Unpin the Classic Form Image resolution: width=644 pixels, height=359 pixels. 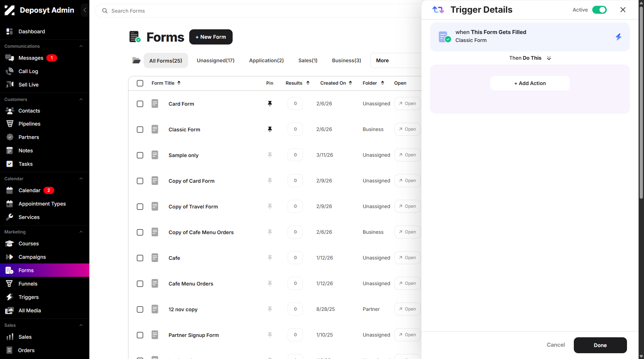pos(270,129)
